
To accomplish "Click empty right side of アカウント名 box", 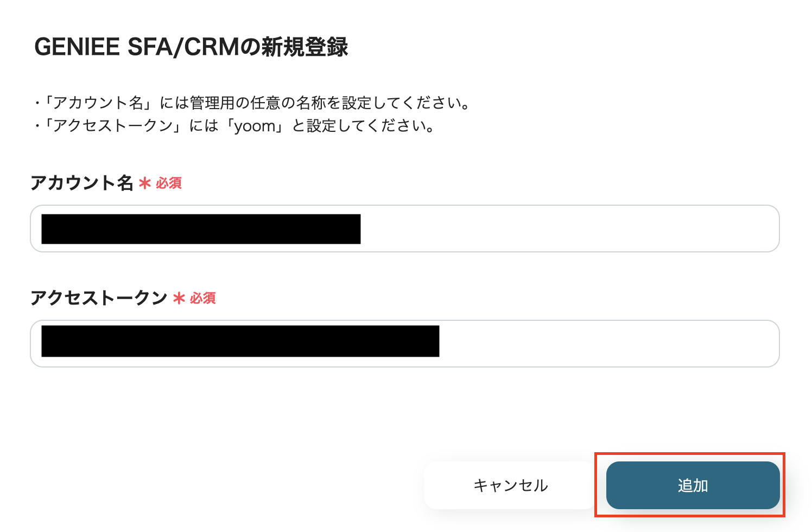I will [x=570, y=229].
